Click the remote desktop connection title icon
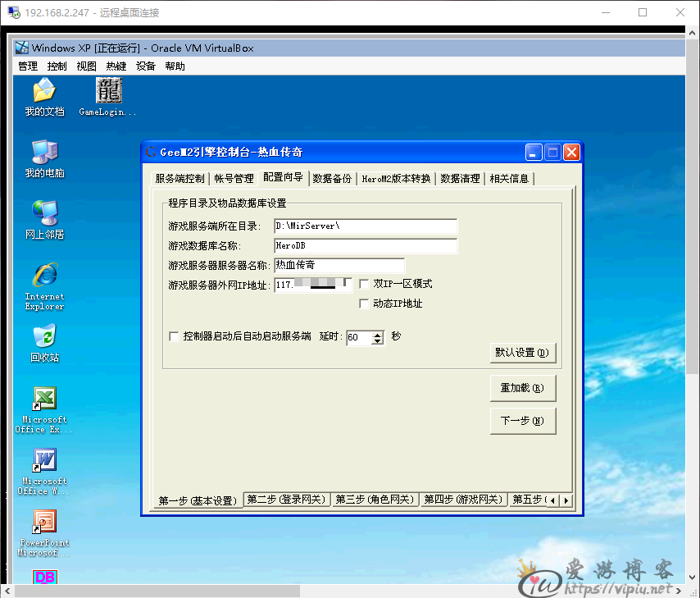Screen dimensions: 700x598 pos(14,12)
